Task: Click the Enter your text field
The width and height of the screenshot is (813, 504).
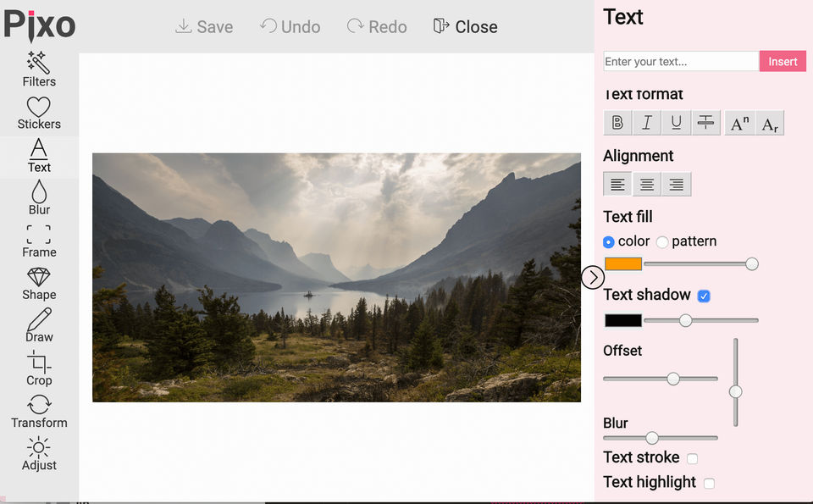Action: (681, 61)
